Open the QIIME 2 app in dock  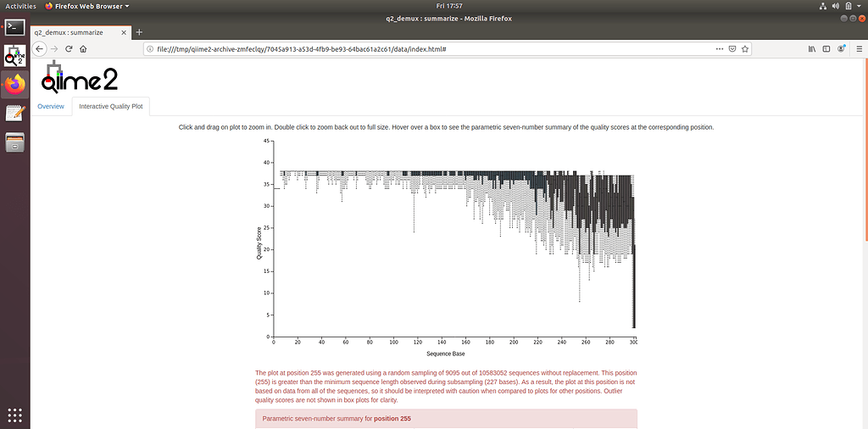pos(15,56)
